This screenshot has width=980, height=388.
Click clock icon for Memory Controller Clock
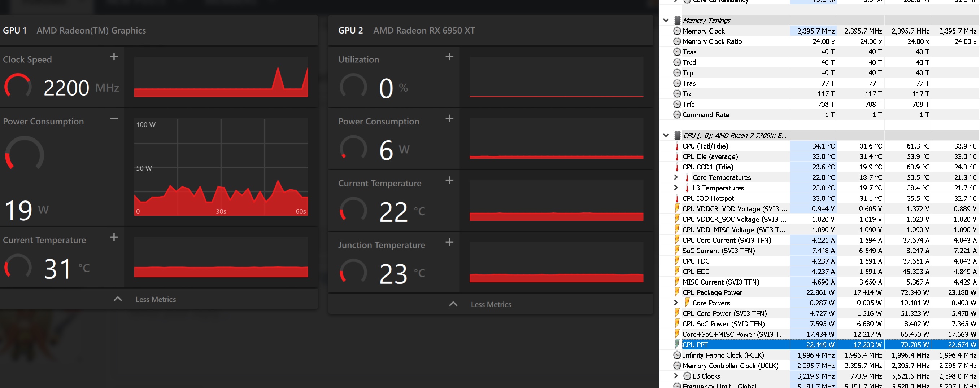point(677,365)
